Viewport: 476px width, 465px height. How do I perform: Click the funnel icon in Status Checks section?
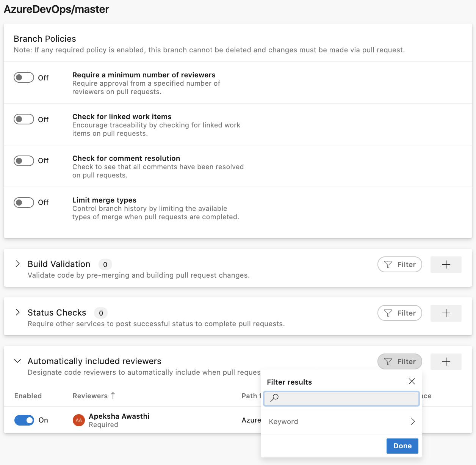click(x=388, y=313)
